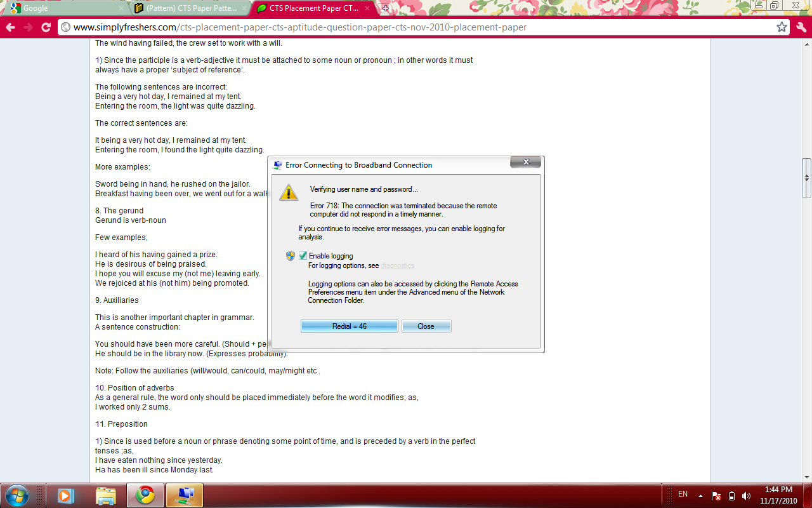Viewport: 812px width, 508px height.
Task: Bookmark this page via the star icon
Action: click(x=782, y=27)
